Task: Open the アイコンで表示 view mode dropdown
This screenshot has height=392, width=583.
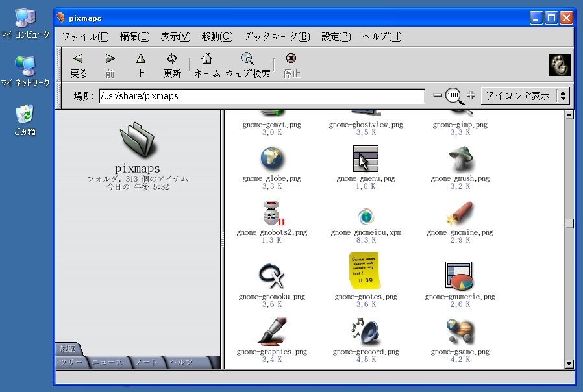Action: pyautogui.click(x=526, y=96)
